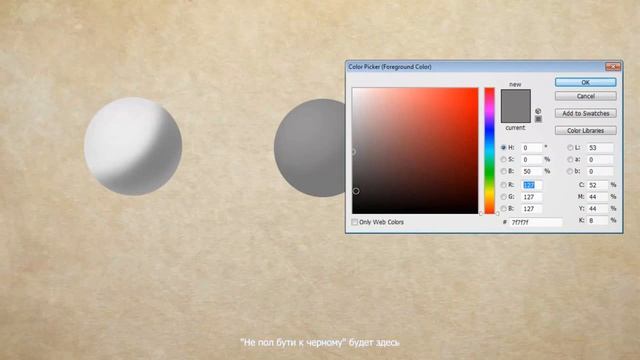
Task: Click the Cancel button
Action: [585, 96]
